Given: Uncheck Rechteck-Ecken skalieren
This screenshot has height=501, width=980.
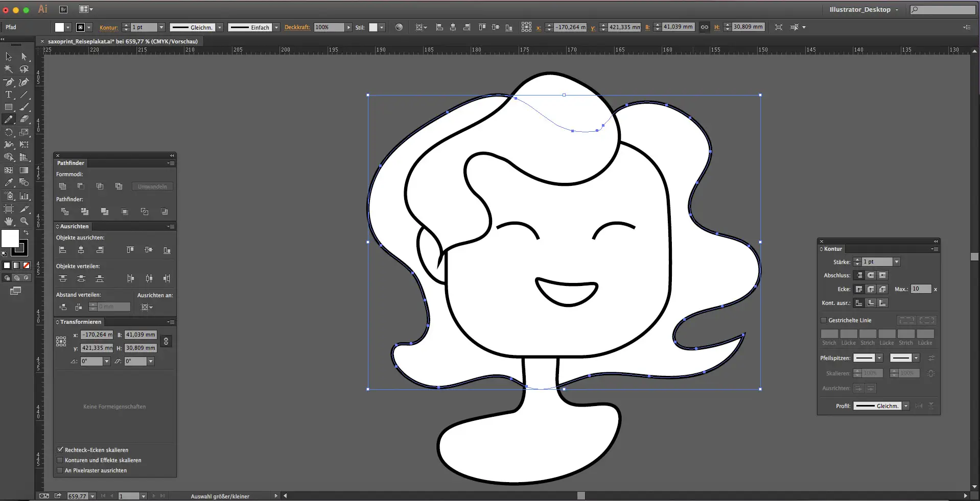Looking at the screenshot, I should (x=60, y=450).
